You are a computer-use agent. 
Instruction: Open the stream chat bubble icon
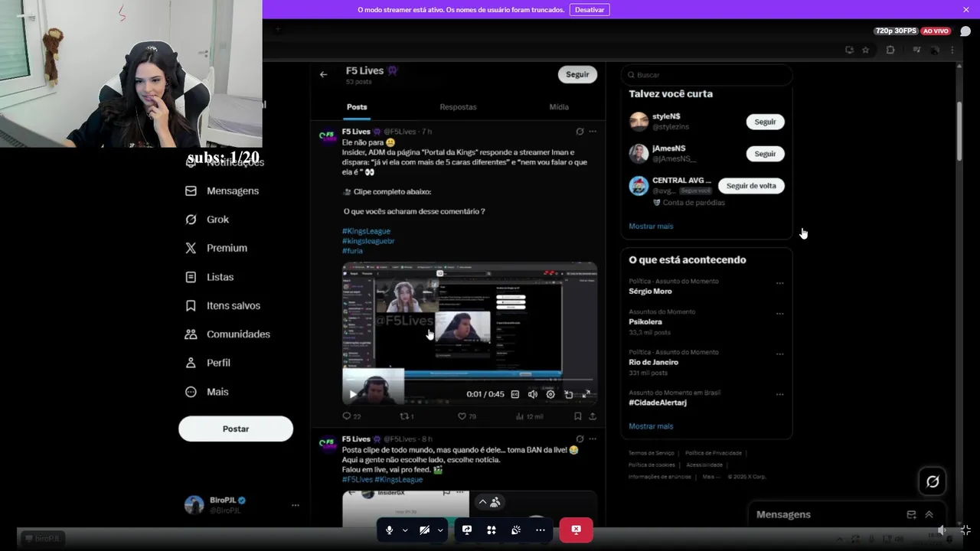coord(965,31)
